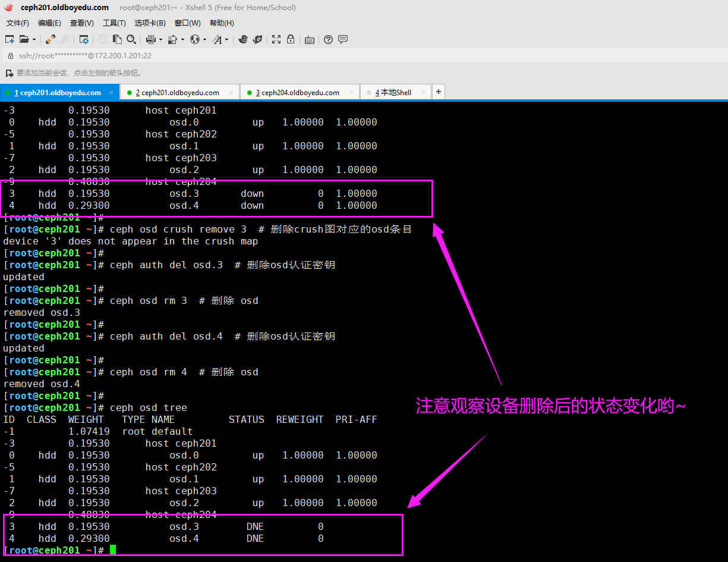Toggle full screen mode icon
The image size is (728, 562).
(x=276, y=40)
